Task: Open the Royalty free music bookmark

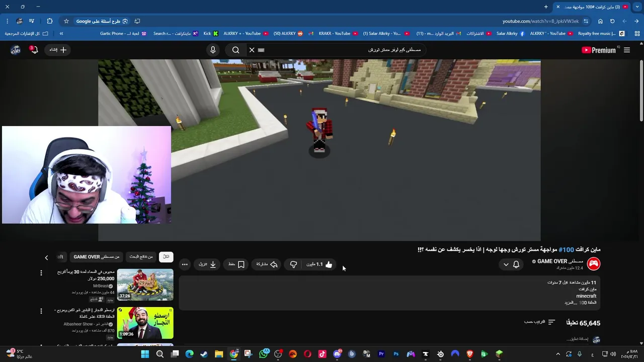Action: tap(601, 34)
